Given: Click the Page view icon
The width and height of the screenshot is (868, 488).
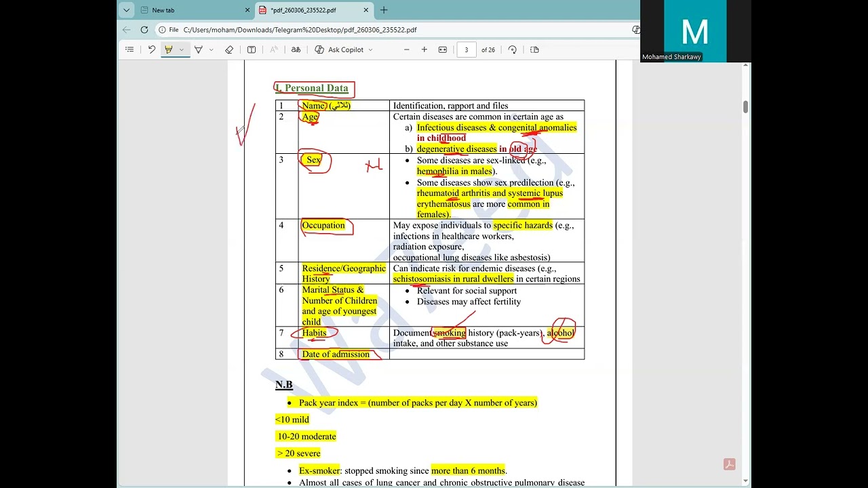Looking at the screenshot, I should pyautogui.click(x=534, y=49).
